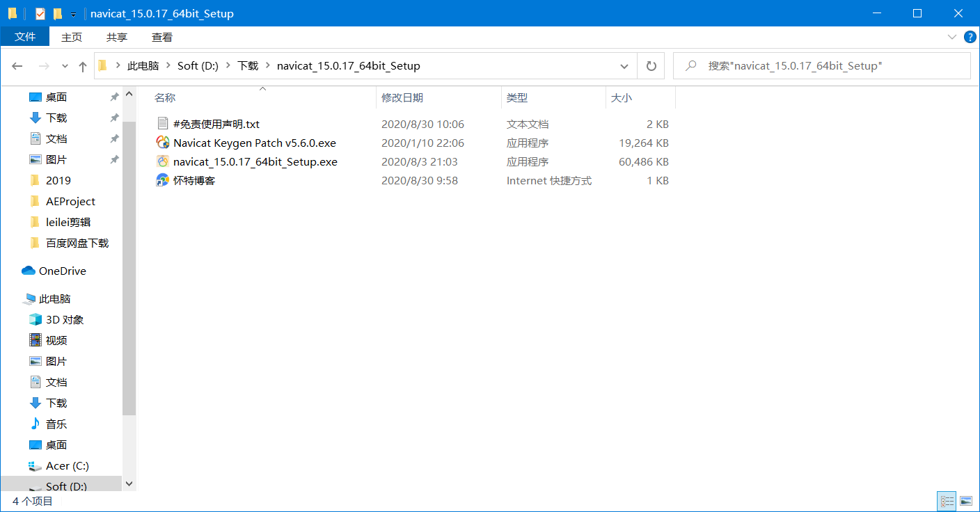Open pinned 文档 in Quick access
Image resolution: width=980 pixels, height=512 pixels.
pos(56,138)
